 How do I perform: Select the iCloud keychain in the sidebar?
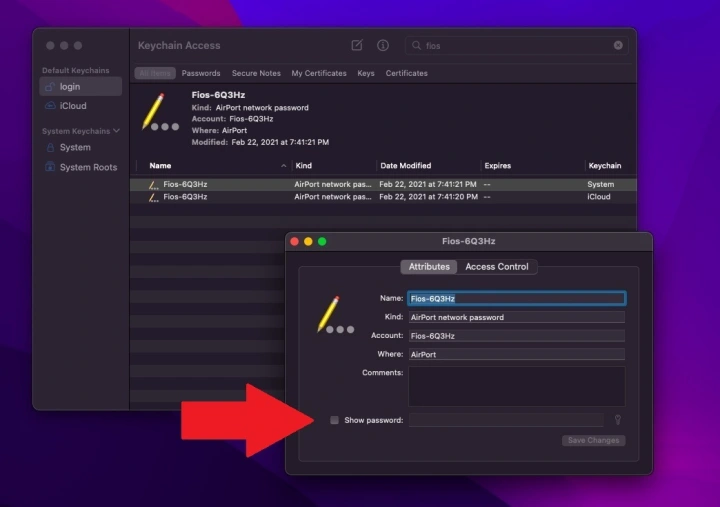tap(73, 106)
